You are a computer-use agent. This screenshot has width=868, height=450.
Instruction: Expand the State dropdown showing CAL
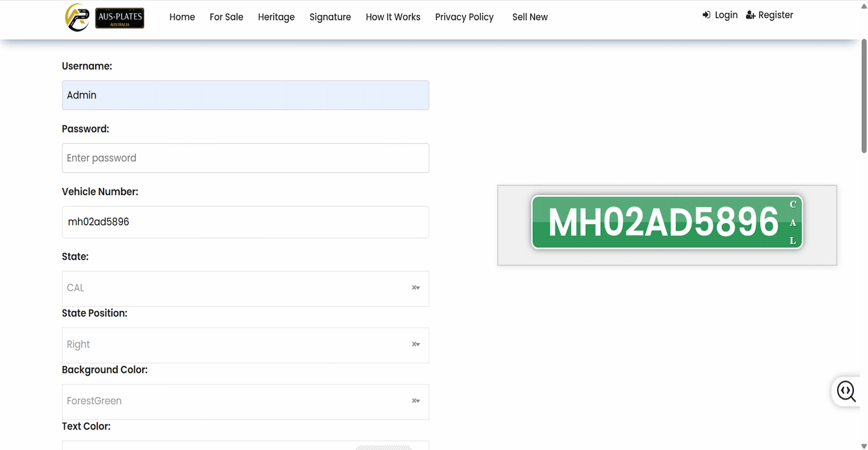click(x=245, y=289)
